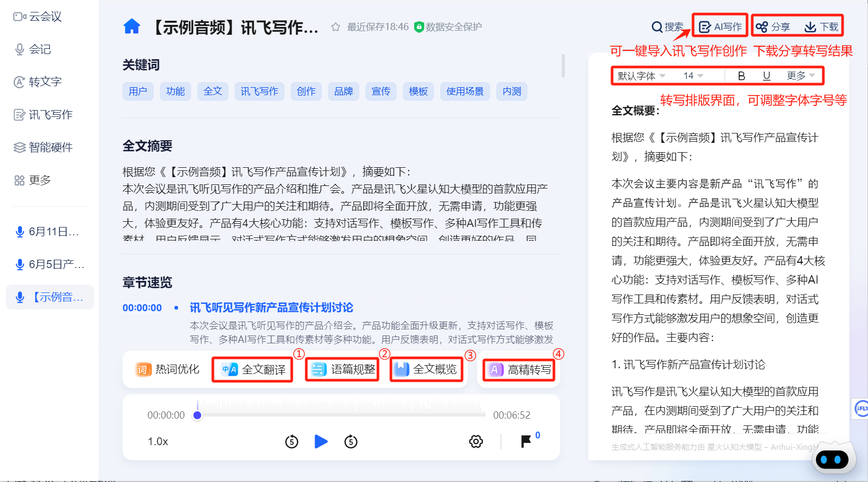Open AI写作 import button
868x482 pixels.
click(x=720, y=27)
